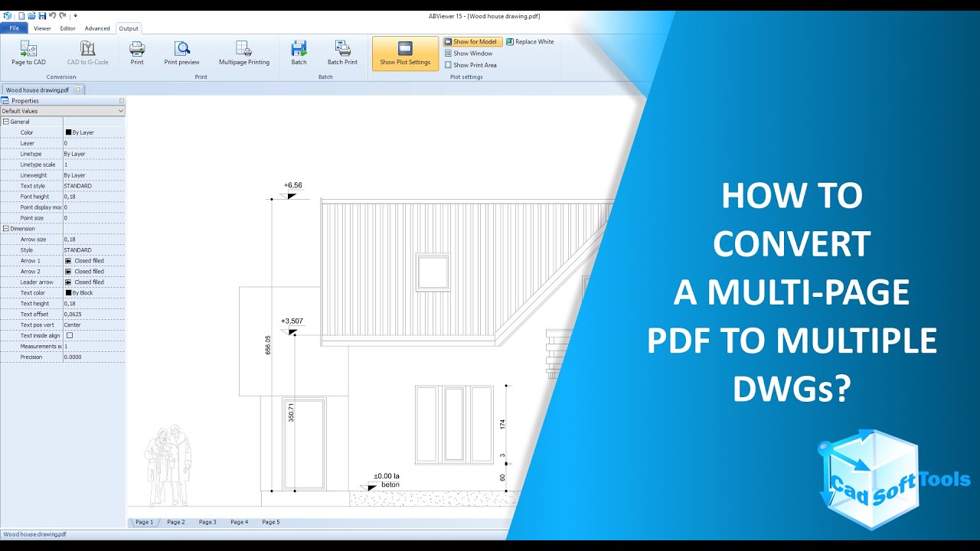
Task: Click the CAD to G-Code icon
Action: 87,49
